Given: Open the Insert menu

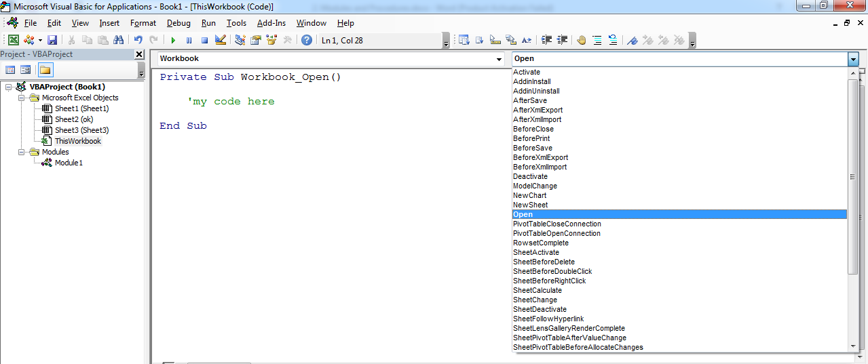Looking at the screenshot, I should coord(109,23).
